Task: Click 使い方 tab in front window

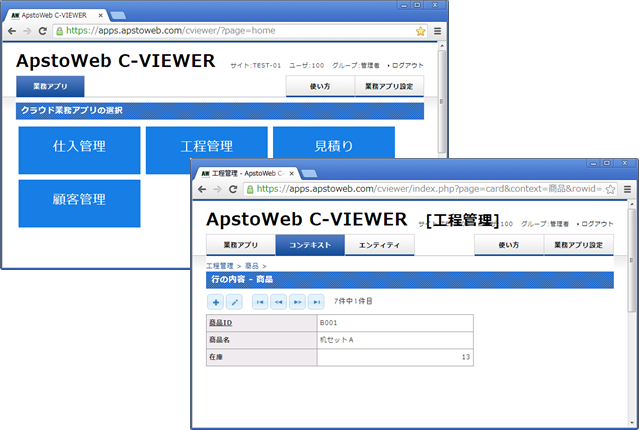Action: 509,245
